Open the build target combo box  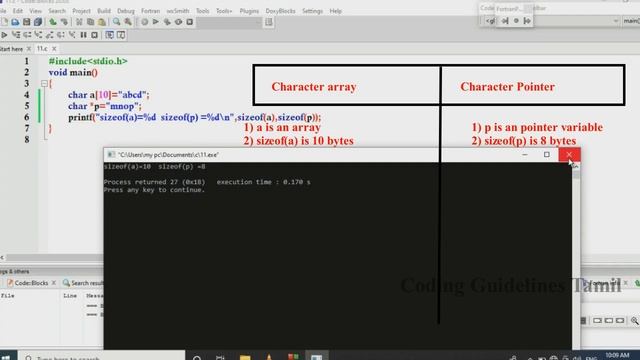[229, 22]
